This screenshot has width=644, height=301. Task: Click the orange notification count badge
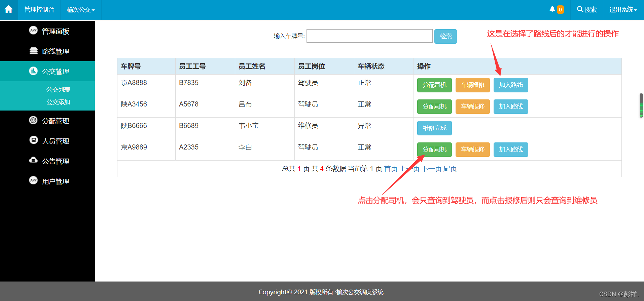click(x=560, y=10)
